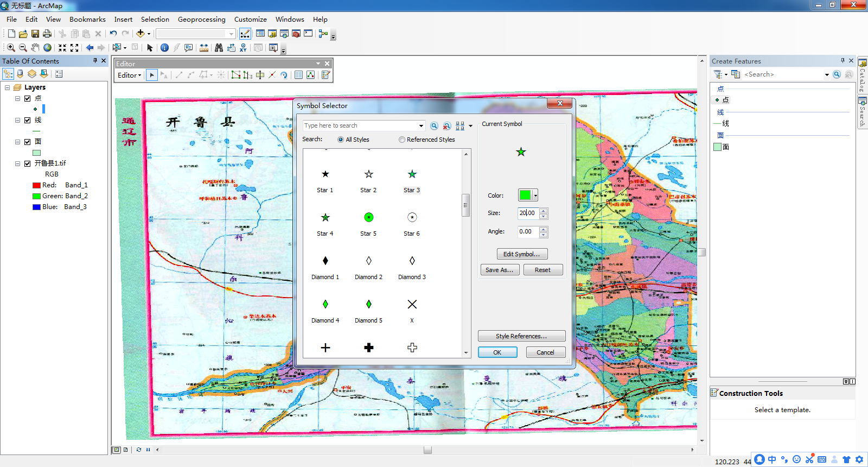Toggle visibility of 点 layer
This screenshot has height=467, width=868.
click(27, 98)
